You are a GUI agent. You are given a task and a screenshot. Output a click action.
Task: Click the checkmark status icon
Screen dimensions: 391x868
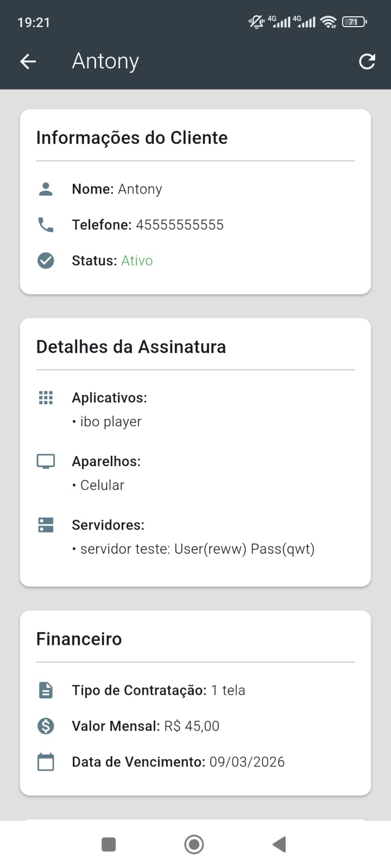(46, 260)
